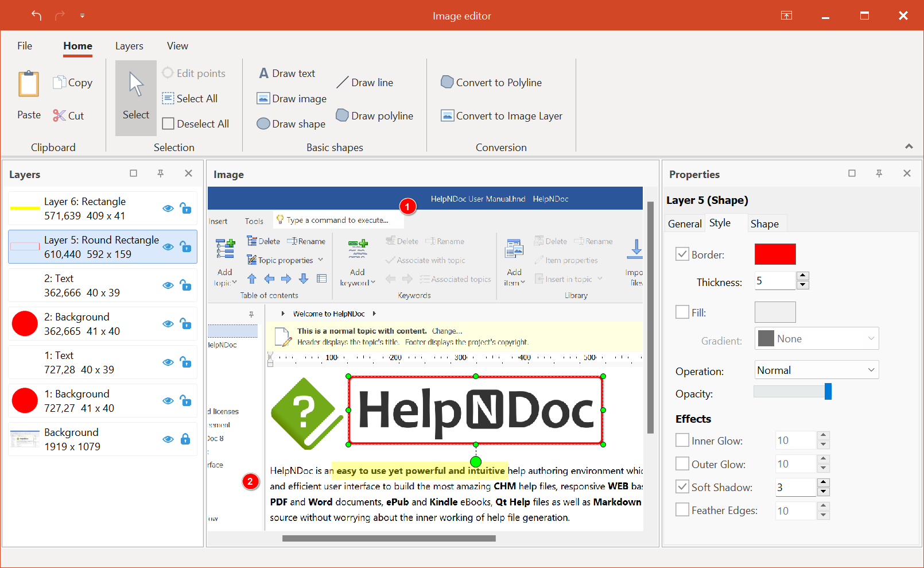
Task: Collapse the ribbon with the chevron
Action: (x=909, y=146)
